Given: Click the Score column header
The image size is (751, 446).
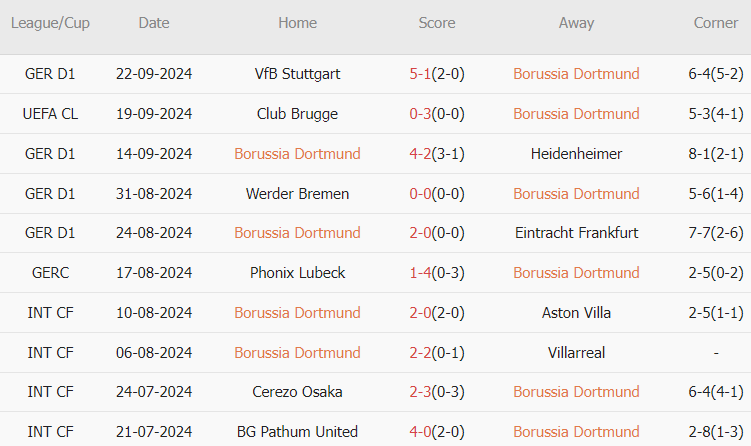Looking at the screenshot, I should pyautogui.click(x=437, y=23).
